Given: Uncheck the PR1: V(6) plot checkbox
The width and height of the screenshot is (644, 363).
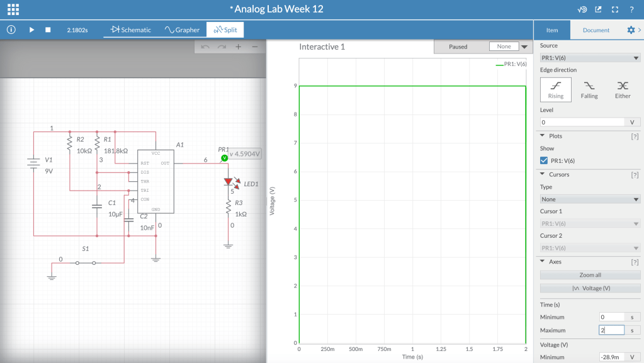Looking at the screenshot, I should [544, 160].
